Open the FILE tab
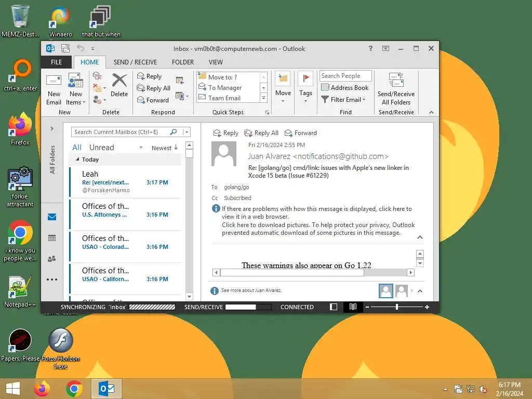 56,62
